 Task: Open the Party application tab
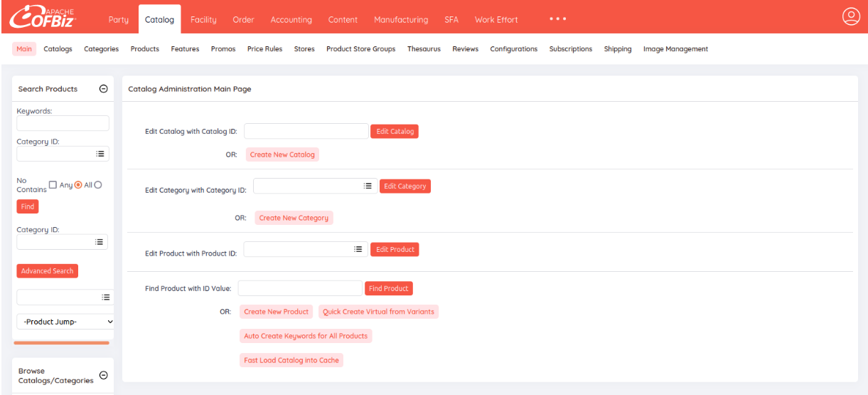(x=119, y=20)
